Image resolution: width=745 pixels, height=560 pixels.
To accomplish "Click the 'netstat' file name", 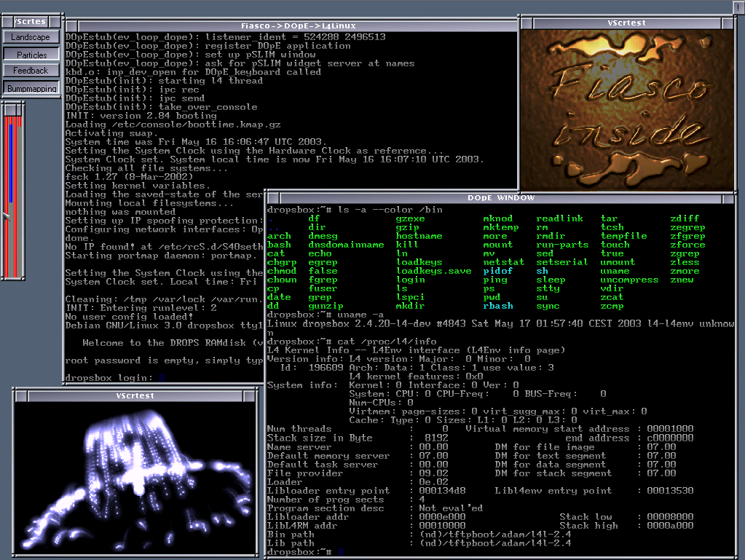I will 504,262.
